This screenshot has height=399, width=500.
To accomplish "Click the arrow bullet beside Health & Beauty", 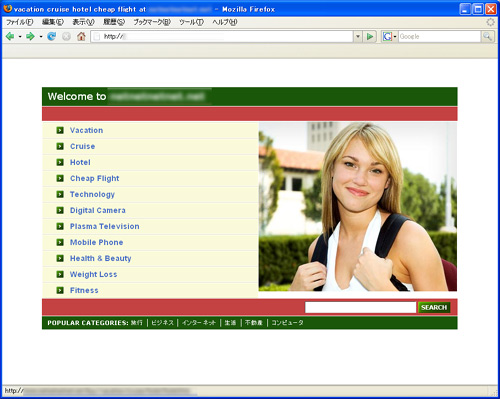I will [x=60, y=258].
